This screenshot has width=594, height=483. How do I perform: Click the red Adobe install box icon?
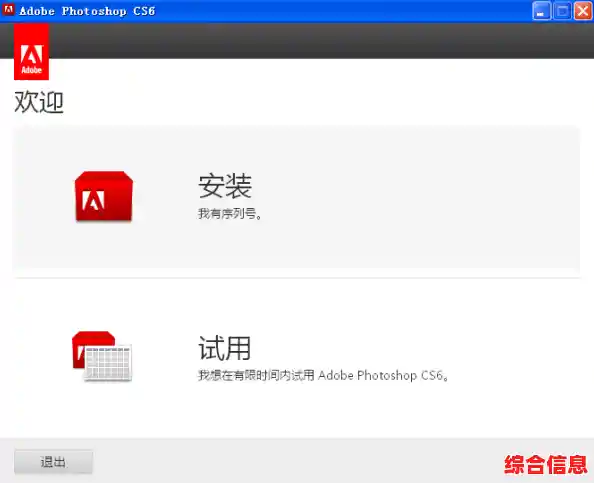coord(104,196)
